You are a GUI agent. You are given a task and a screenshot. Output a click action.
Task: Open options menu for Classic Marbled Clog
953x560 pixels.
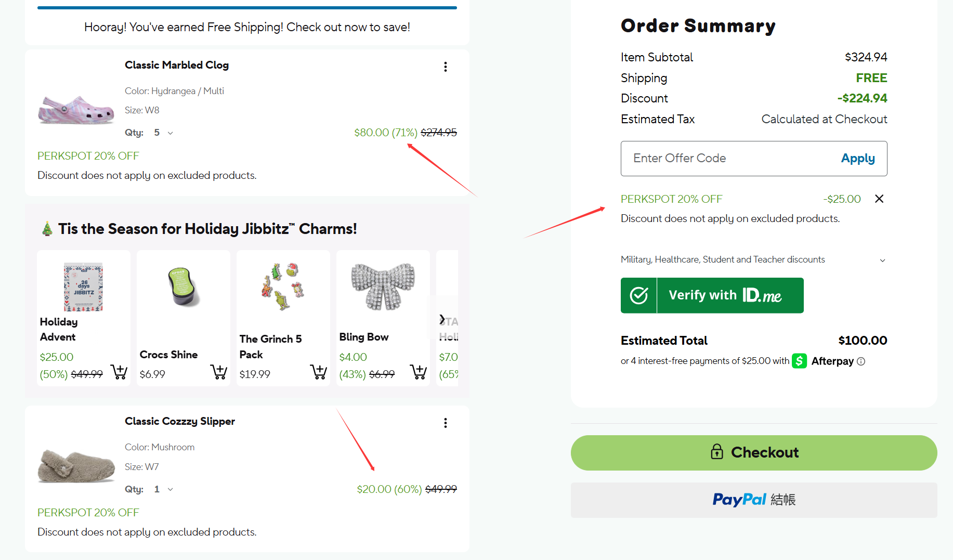click(445, 67)
